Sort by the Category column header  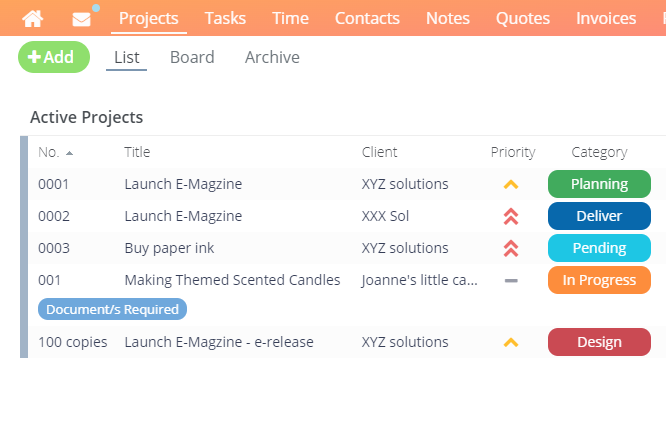coord(599,152)
